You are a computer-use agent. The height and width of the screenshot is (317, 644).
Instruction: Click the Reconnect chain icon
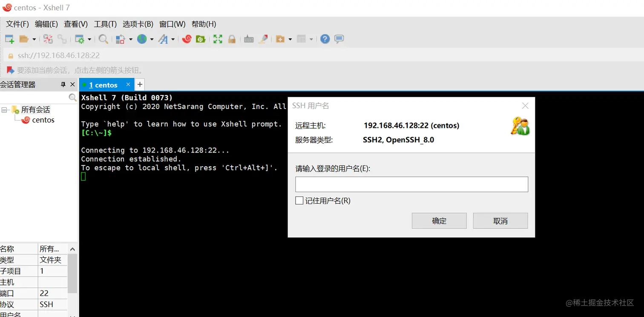[62, 39]
